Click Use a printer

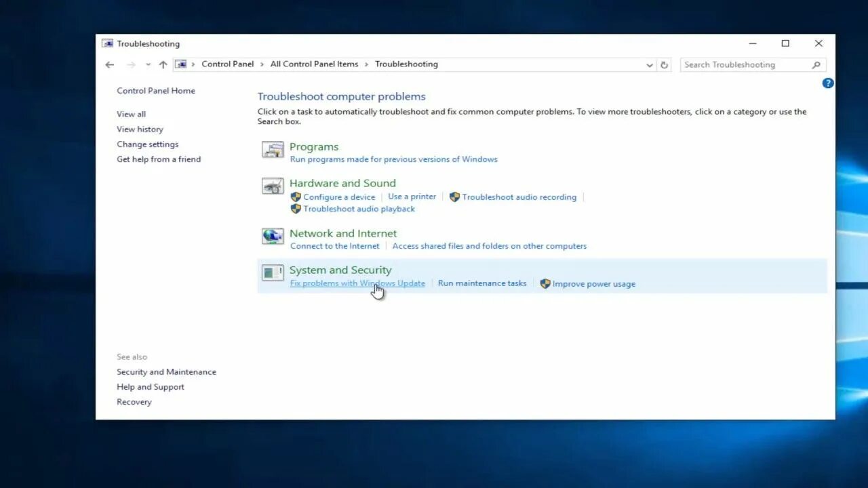point(412,197)
